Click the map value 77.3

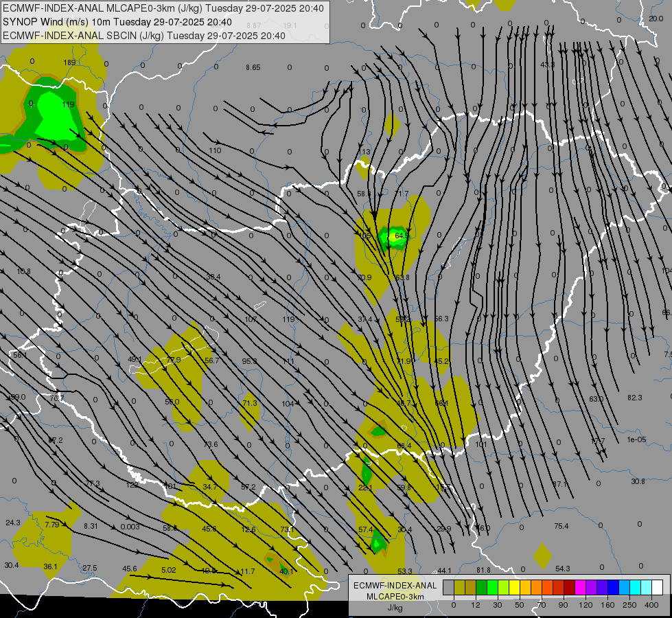pyautogui.click(x=93, y=484)
